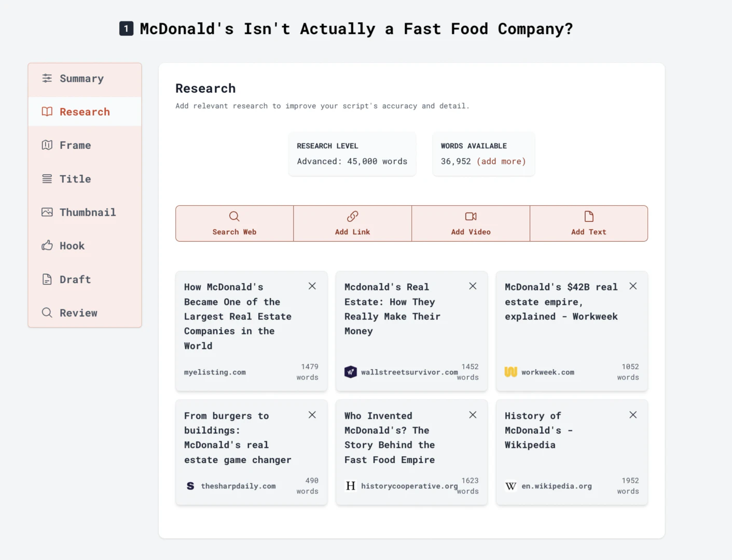The image size is (732, 560).
Task: Click the Add Link chain icon
Action: tap(352, 216)
